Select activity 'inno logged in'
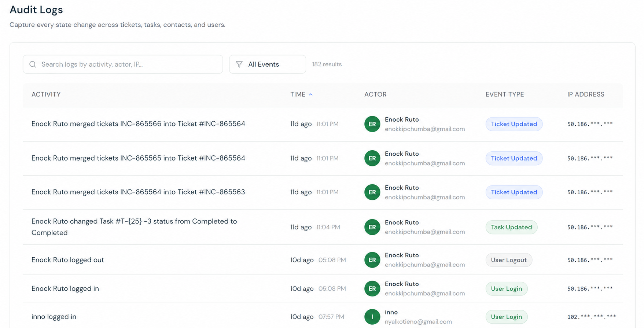Viewport: 644px width, 328px height. (54, 317)
